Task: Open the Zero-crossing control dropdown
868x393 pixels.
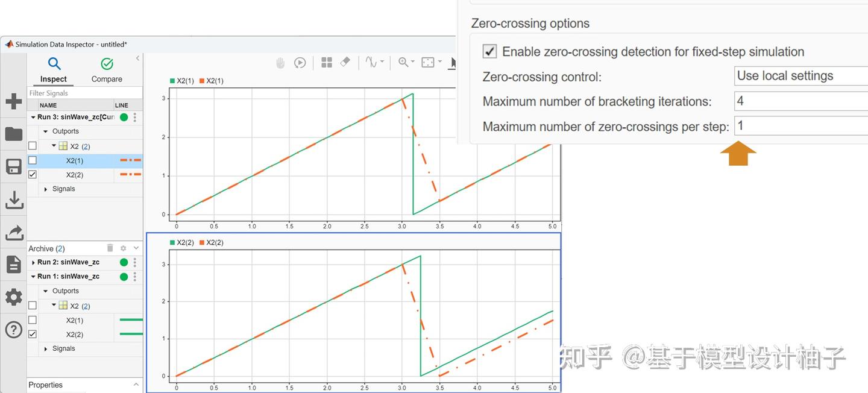Action: click(x=801, y=76)
